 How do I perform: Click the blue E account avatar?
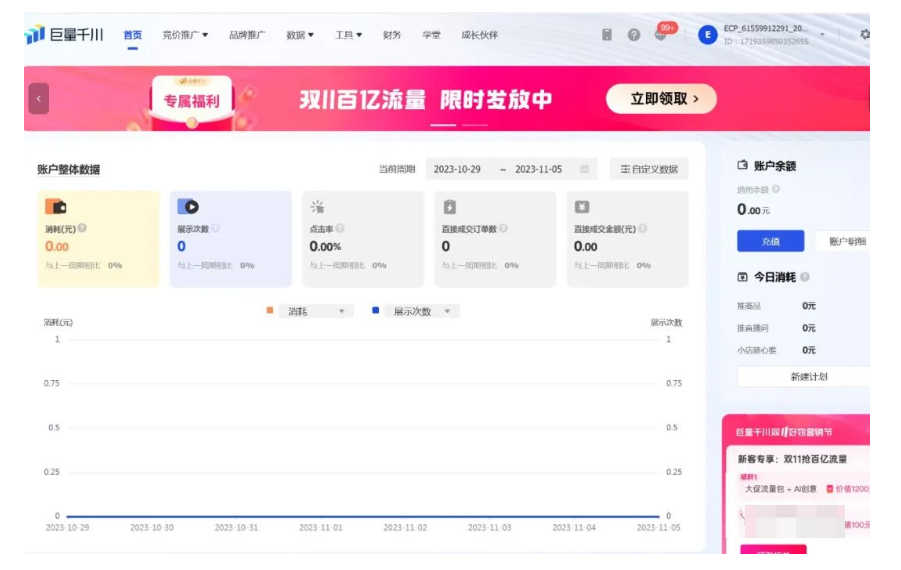pyautogui.click(x=707, y=35)
